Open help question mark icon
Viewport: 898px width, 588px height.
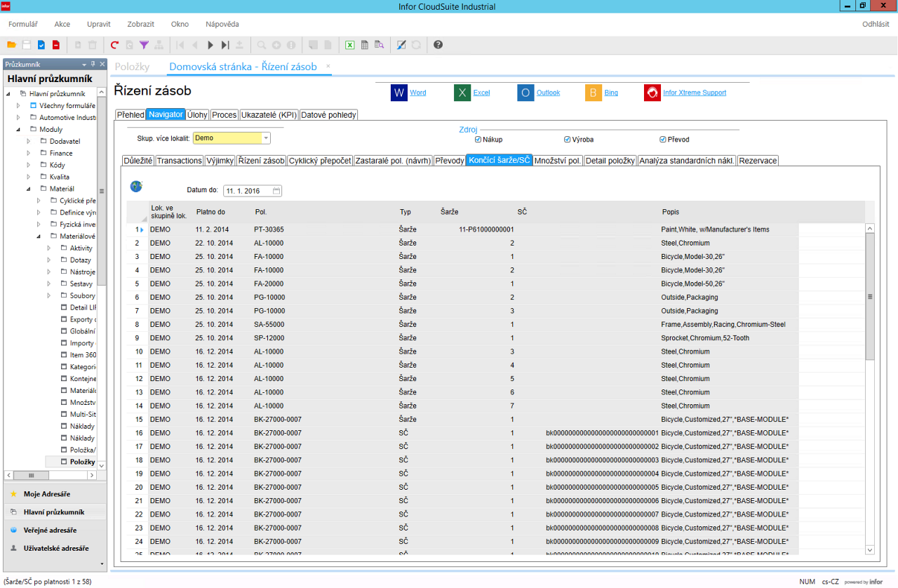pyautogui.click(x=438, y=45)
